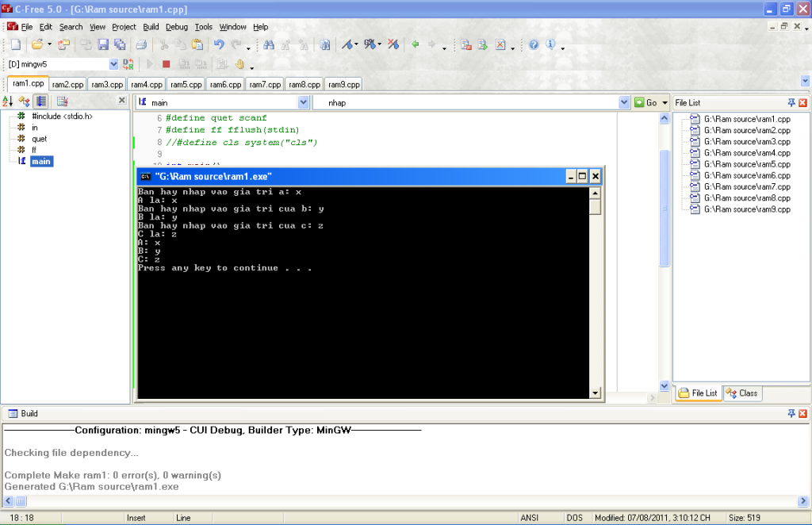Open the File menu

26,27
